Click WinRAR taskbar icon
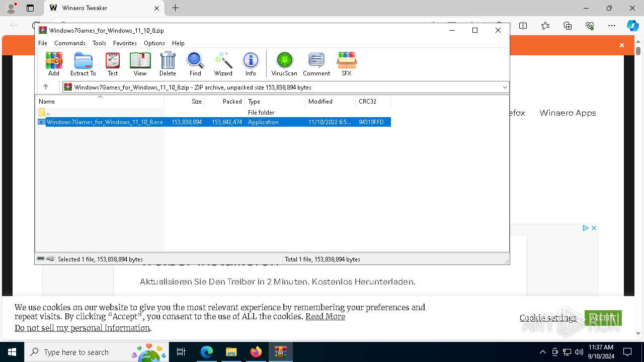This screenshot has height=362, width=644. tap(281, 352)
